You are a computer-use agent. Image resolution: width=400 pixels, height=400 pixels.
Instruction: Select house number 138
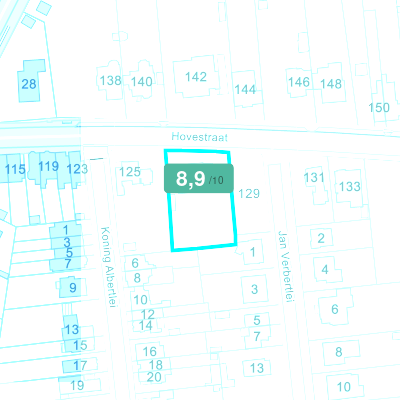pos(111,80)
